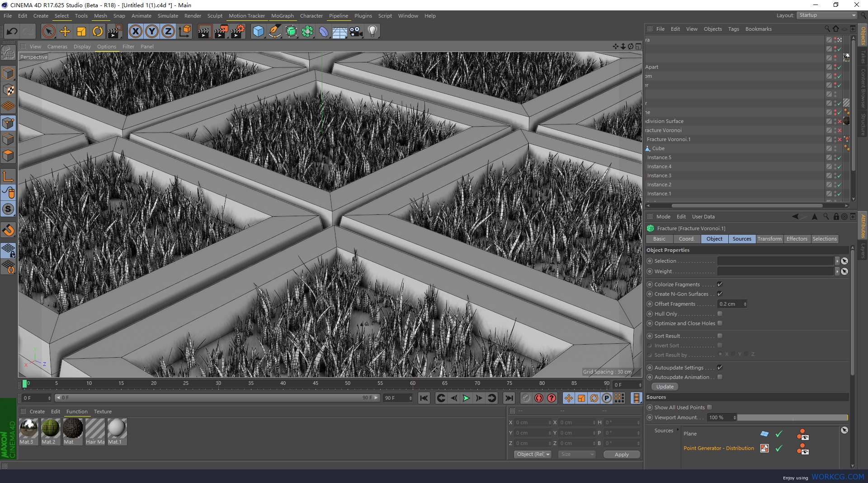Open the Layout Startup dropdown
The height and width of the screenshot is (483, 868).
pos(827,15)
